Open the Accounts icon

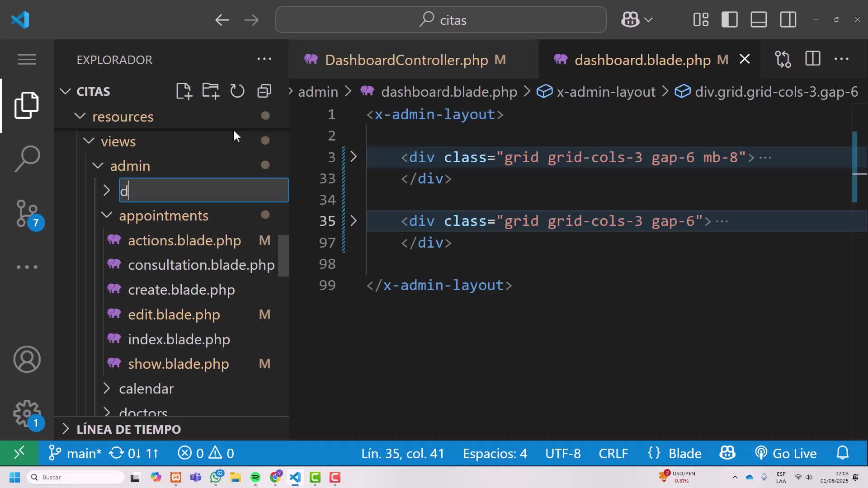click(27, 359)
